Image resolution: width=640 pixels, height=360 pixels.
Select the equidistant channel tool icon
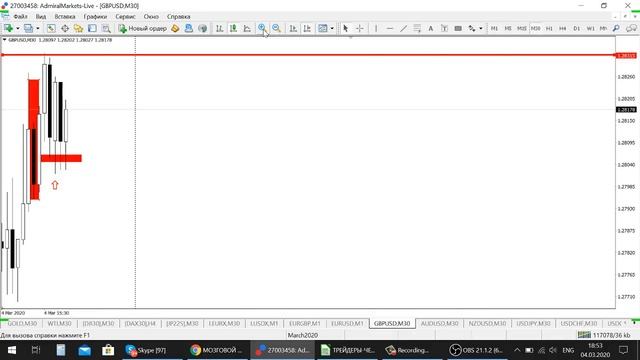pyautogui.click(x=417, y=28)
